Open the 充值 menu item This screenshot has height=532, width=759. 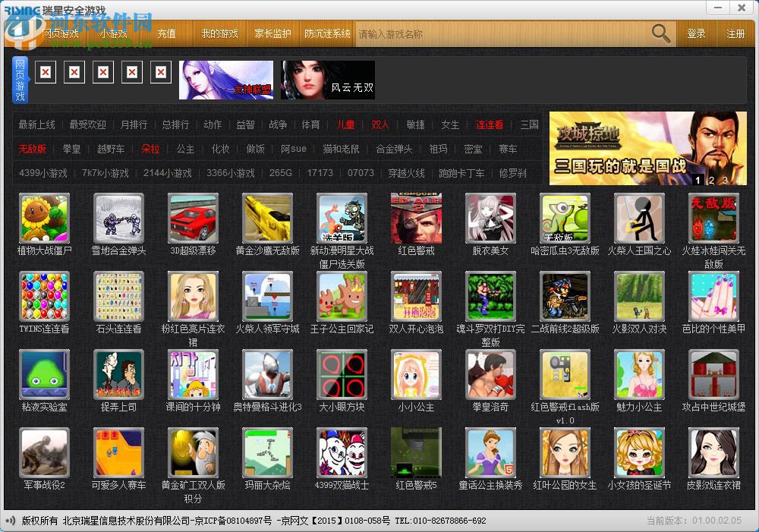pyautogui.click(x=166, y=33)
